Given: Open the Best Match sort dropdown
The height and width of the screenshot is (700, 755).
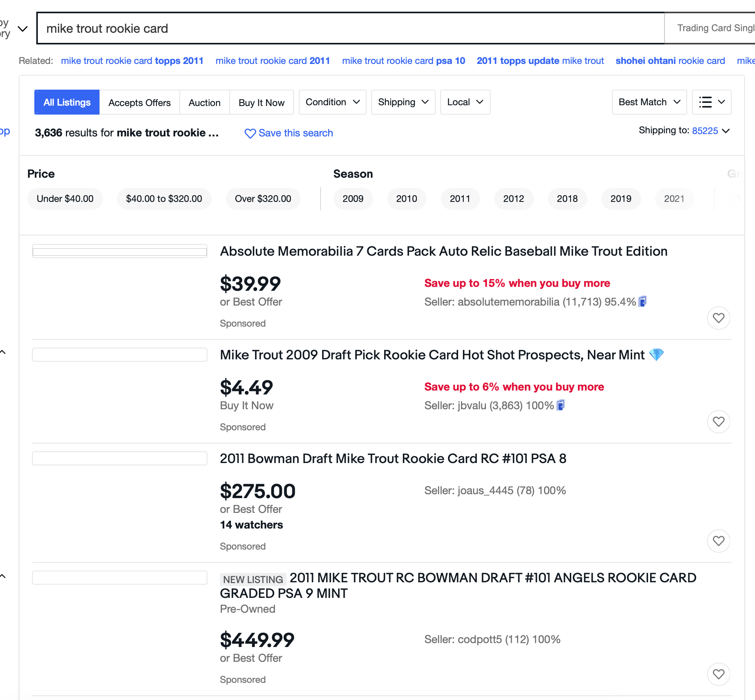Looking at the screenshot, I should click(649, 102).
